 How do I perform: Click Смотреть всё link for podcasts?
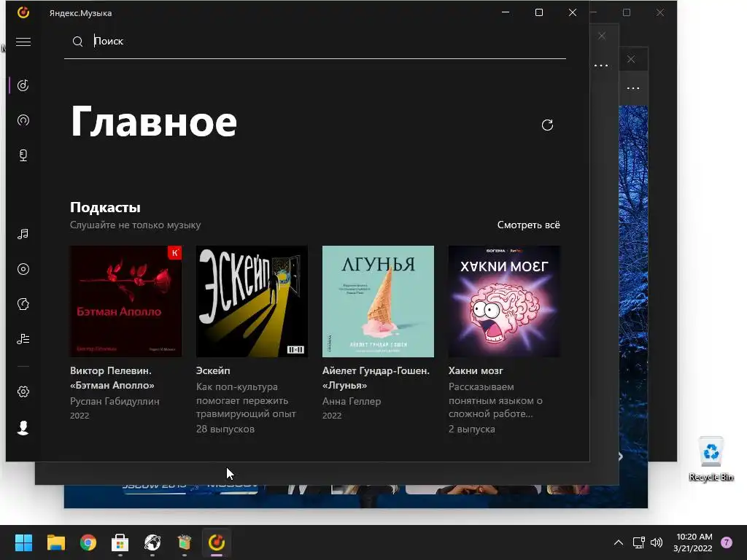[528, 225]
